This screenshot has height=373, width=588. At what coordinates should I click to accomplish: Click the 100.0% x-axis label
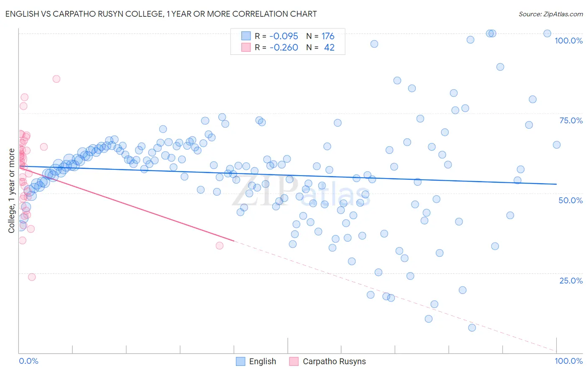(568, 361)
